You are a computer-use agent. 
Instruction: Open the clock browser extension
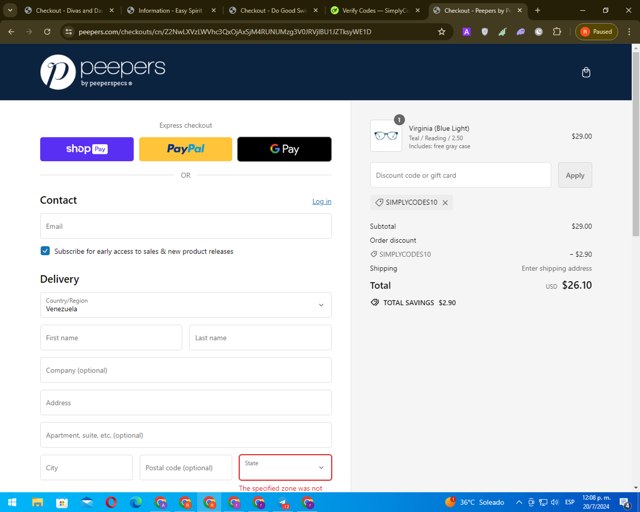pyautogui.click(x=538, y=32)
